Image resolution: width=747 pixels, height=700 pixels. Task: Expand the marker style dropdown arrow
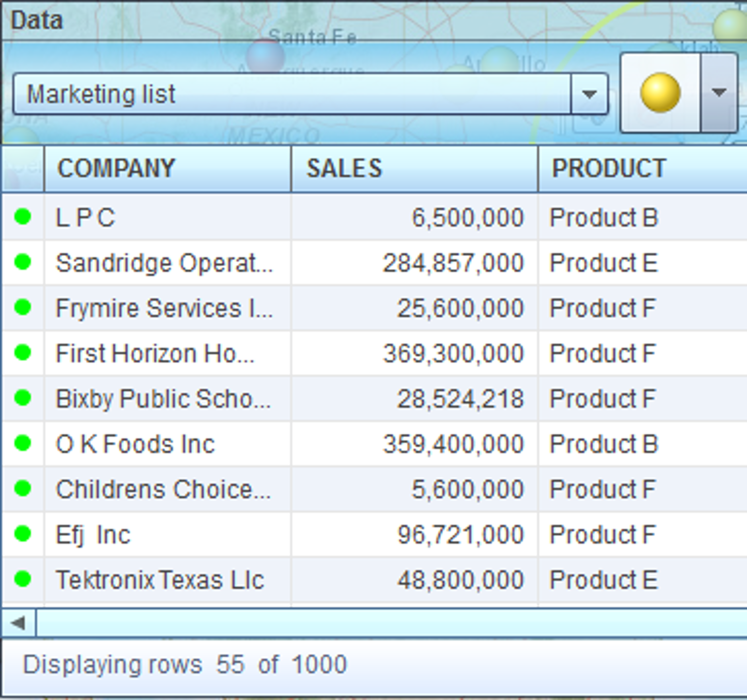pos(719,93)
